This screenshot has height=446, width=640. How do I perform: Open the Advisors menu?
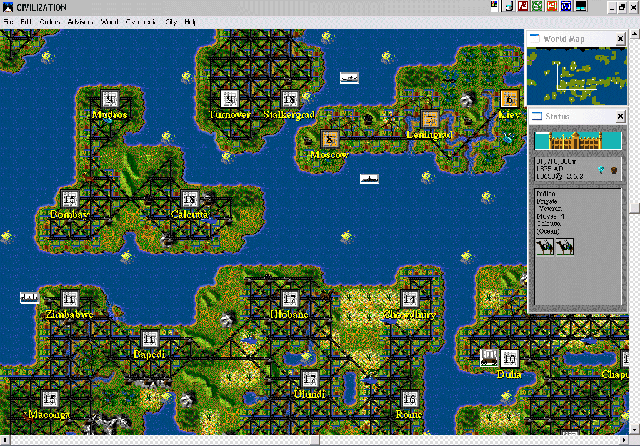click(x=80, y=22)
